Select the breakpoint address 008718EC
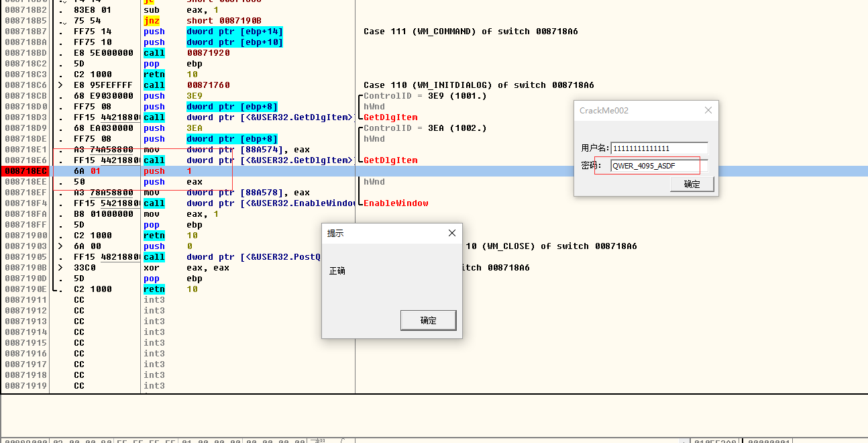 coord(25,171)
